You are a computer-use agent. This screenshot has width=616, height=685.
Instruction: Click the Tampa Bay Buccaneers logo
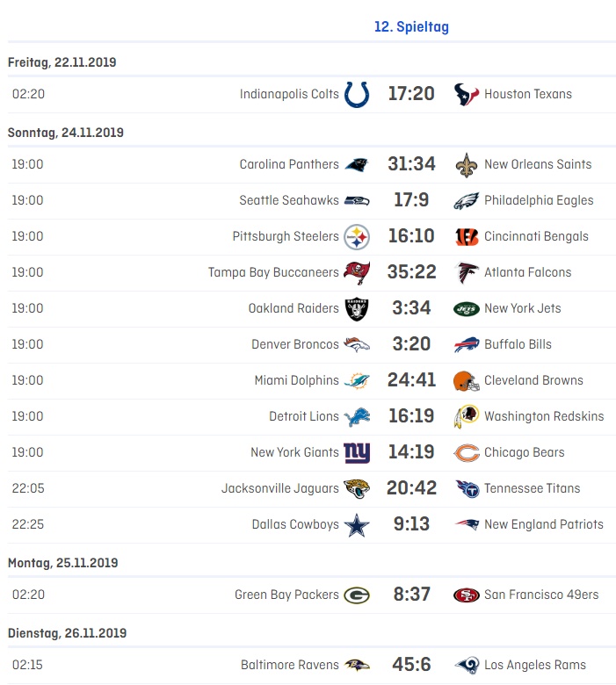(357, 272)
